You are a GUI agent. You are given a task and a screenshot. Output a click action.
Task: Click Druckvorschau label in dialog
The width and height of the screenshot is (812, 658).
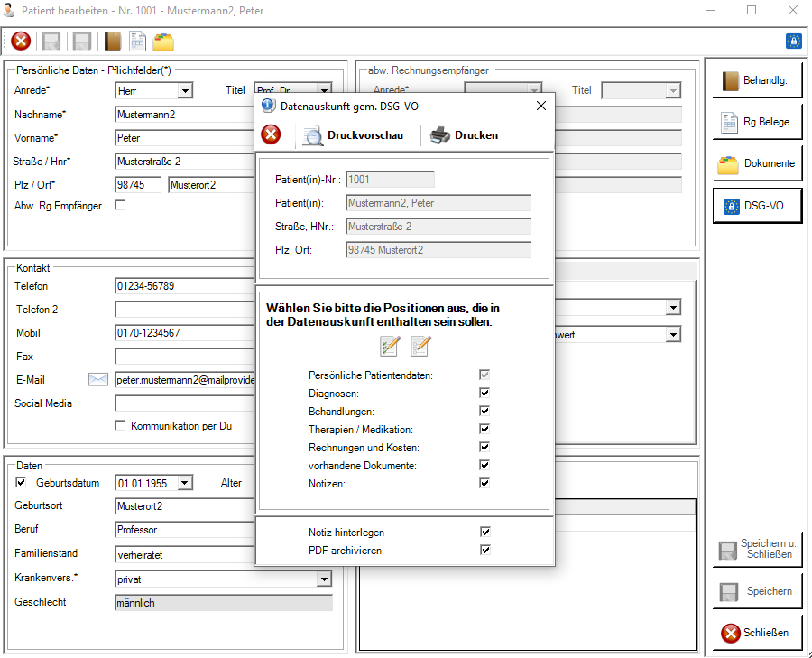[x=365, y=135]
